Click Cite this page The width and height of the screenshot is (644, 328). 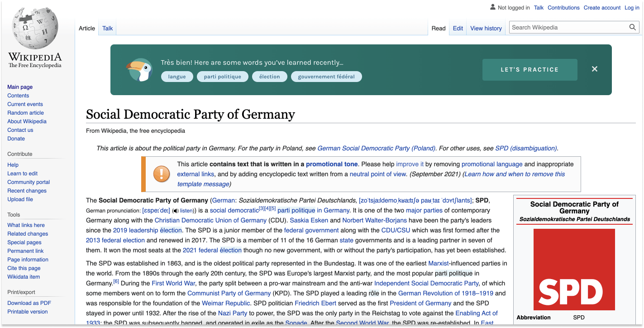24,268
